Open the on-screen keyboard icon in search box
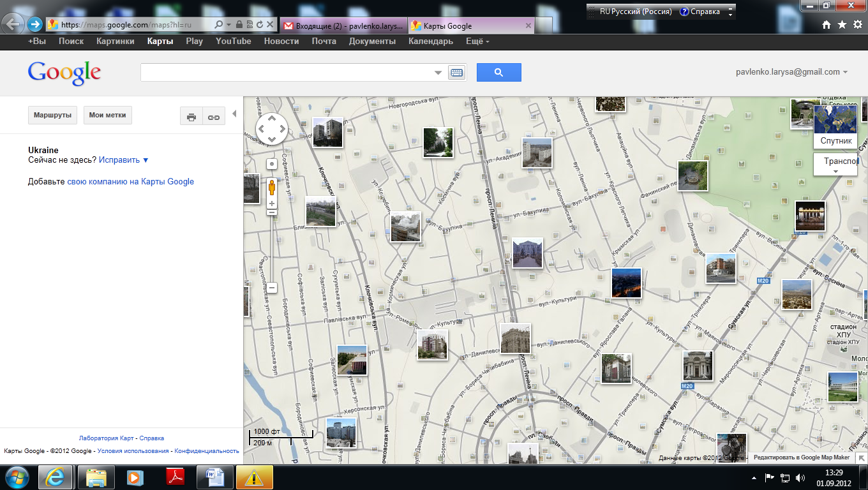868x490 pixels. (456, 72)
